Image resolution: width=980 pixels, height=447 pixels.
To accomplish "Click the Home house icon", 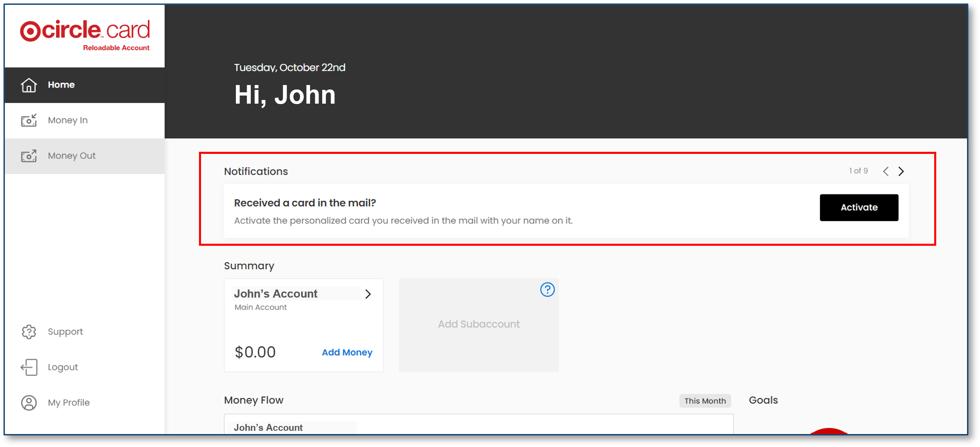I will [29, 85].
